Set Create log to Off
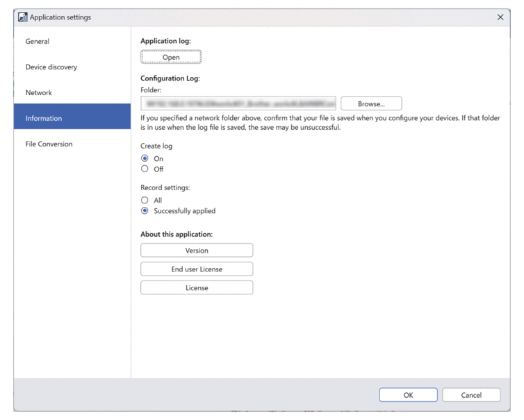Image resolution: width=524 pixels, height=420 pixels. pyautogui.click(x=145, y=169)
